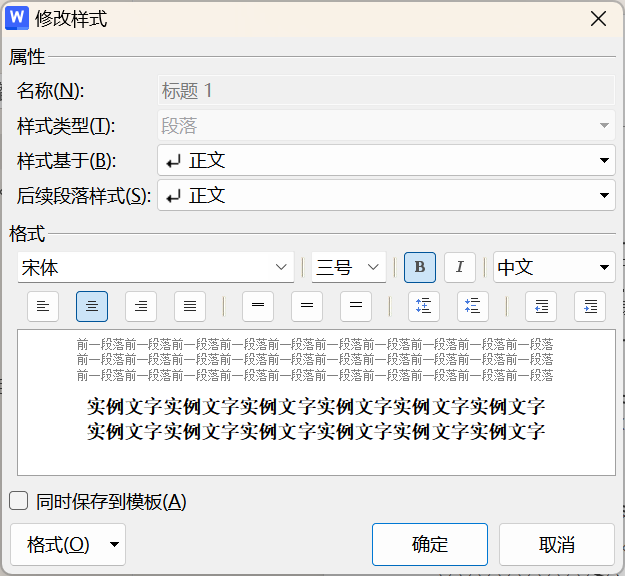
Task: Click the sample text preview area
Action: (x=316, y=403)
